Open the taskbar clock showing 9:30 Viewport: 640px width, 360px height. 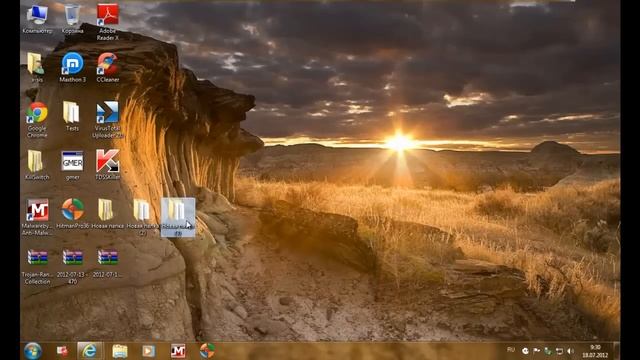596,351
